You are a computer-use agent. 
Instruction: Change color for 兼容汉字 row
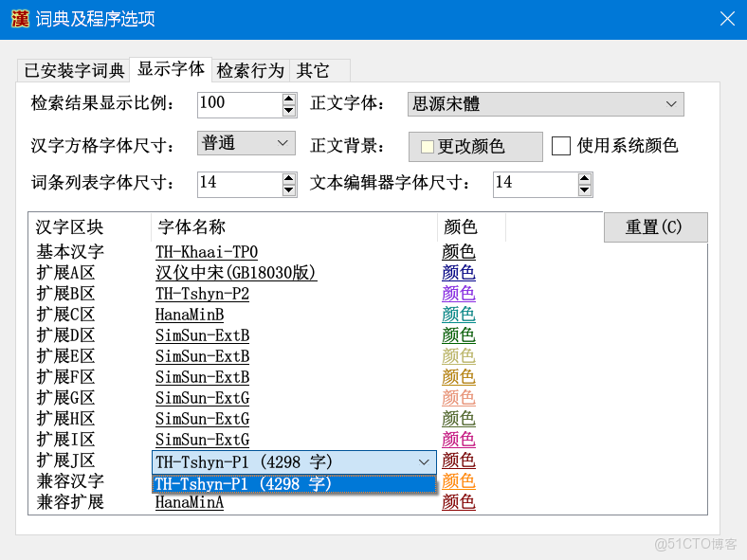459,481
